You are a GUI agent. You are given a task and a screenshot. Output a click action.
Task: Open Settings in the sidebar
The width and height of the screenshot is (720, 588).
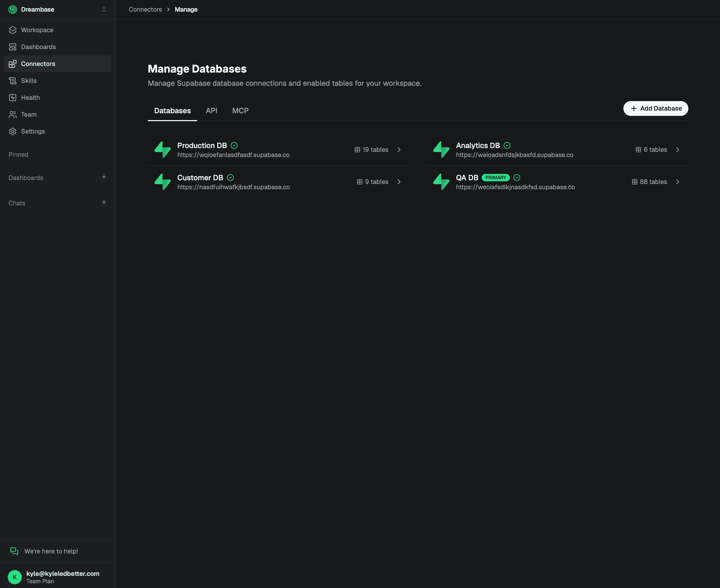pyautogui.click(x=58, y=131)
